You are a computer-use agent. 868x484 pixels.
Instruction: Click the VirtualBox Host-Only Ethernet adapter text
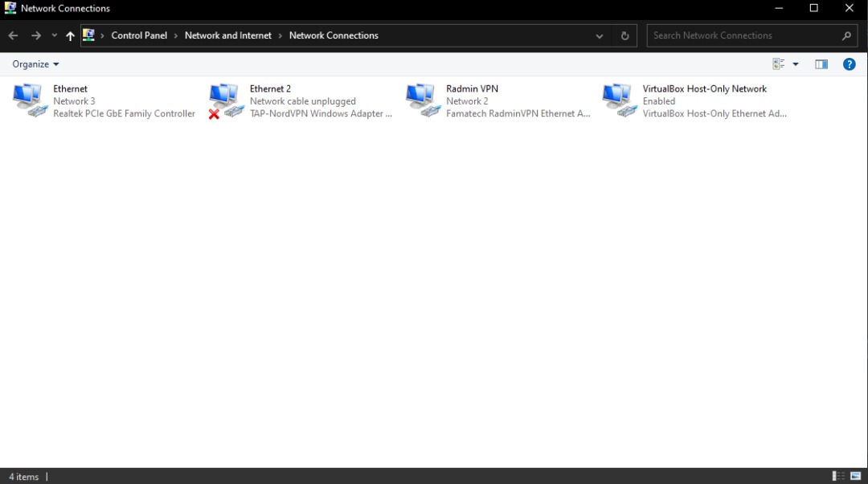[714, 113]
